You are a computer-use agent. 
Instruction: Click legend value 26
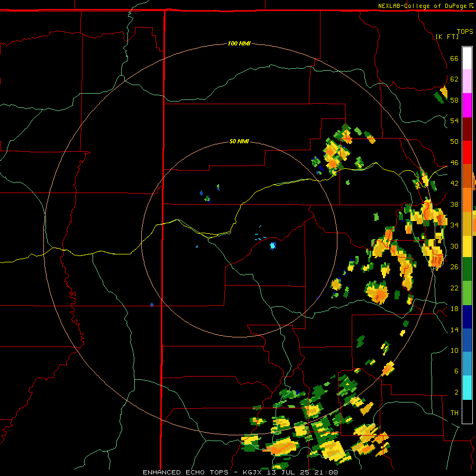point(454,267)
